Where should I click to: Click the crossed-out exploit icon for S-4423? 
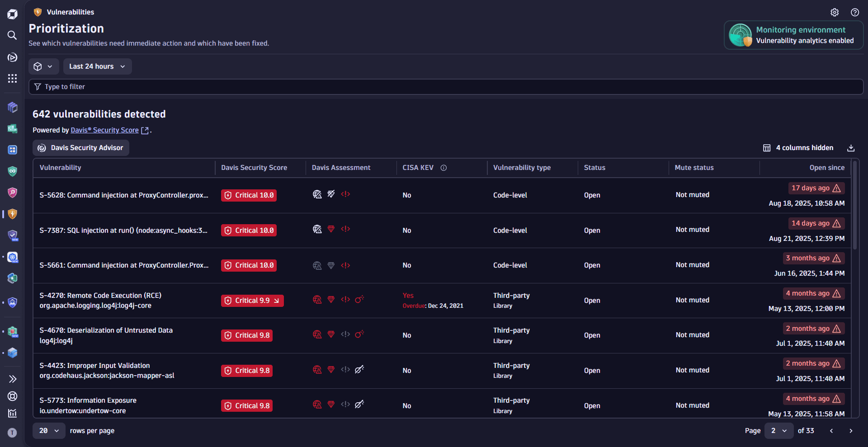359,369
